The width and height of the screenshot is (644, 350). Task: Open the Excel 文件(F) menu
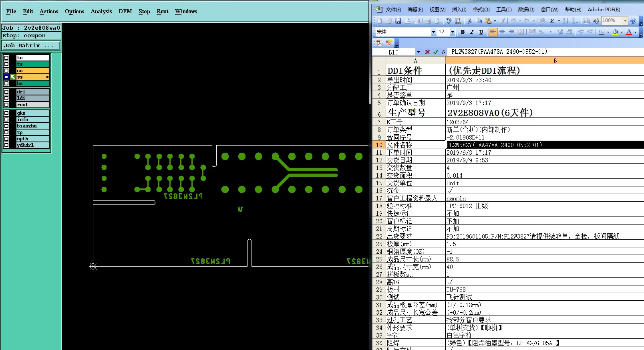click(x=393, y=10)
